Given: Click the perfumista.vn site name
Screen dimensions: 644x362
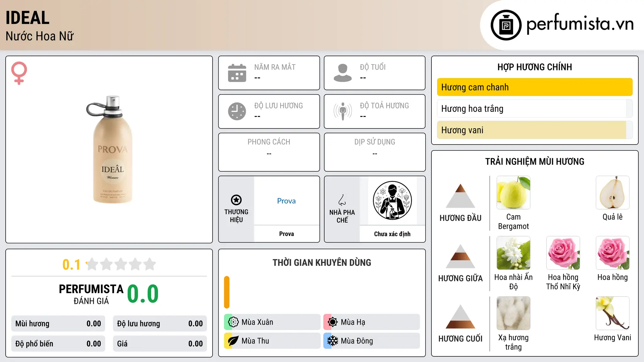Looking at the screenshot, I should (x=580, y=24).
